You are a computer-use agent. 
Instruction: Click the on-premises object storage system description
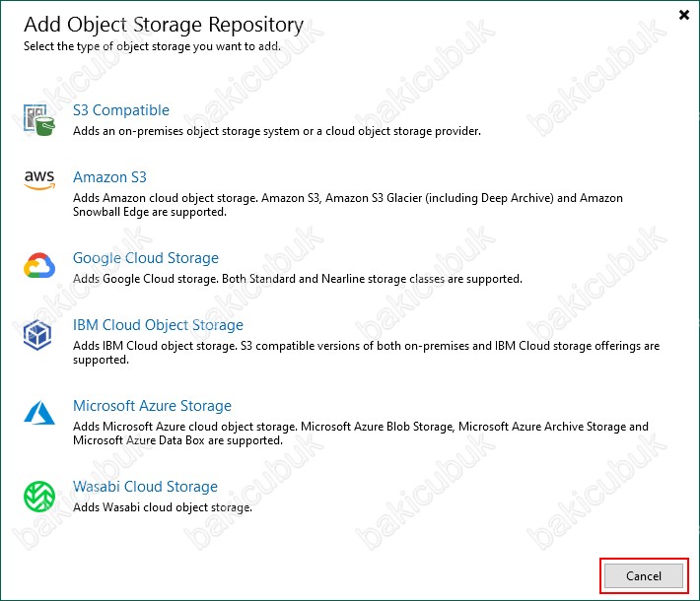[277, 131]
